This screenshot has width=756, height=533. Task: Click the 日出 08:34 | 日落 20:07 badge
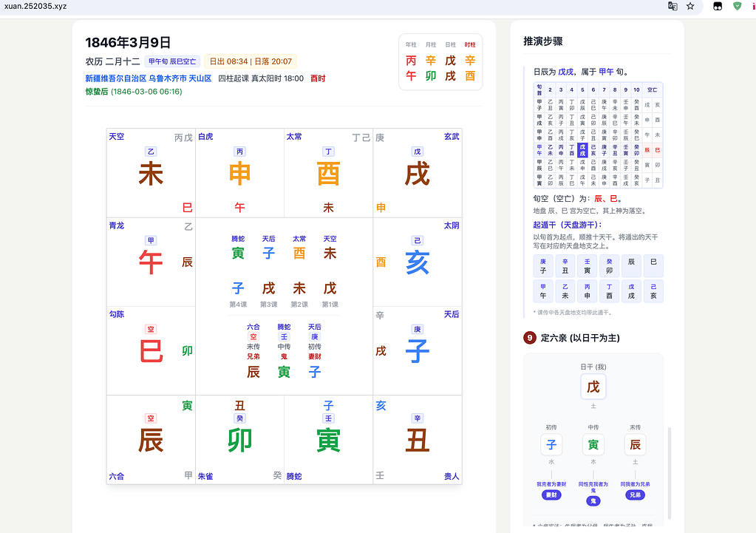(251, 61)
